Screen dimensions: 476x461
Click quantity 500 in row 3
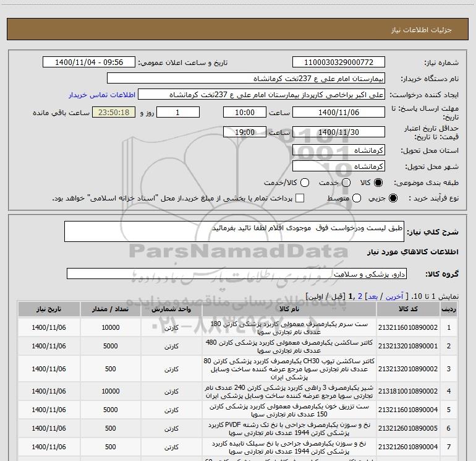point(110,369)
